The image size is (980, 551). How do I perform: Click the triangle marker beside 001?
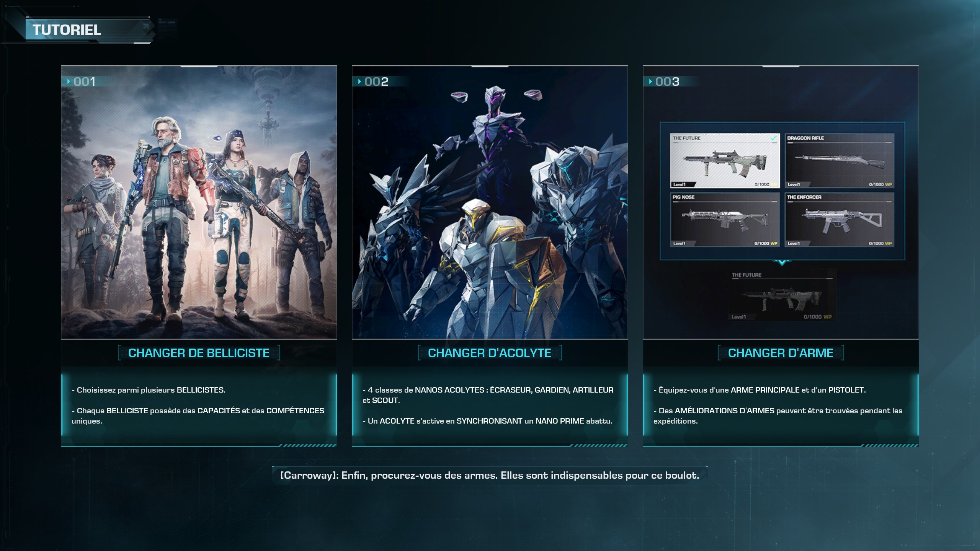(69, 82)
